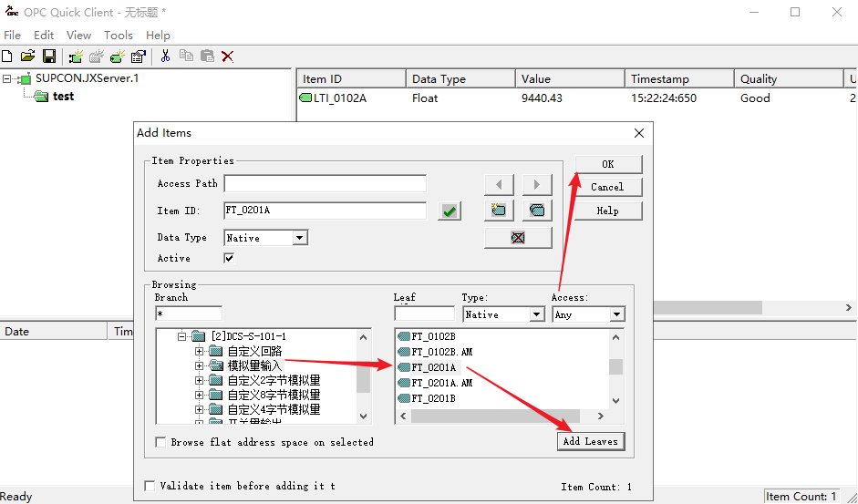
Task: Open the Access Any dropdown
Action: 616,314
